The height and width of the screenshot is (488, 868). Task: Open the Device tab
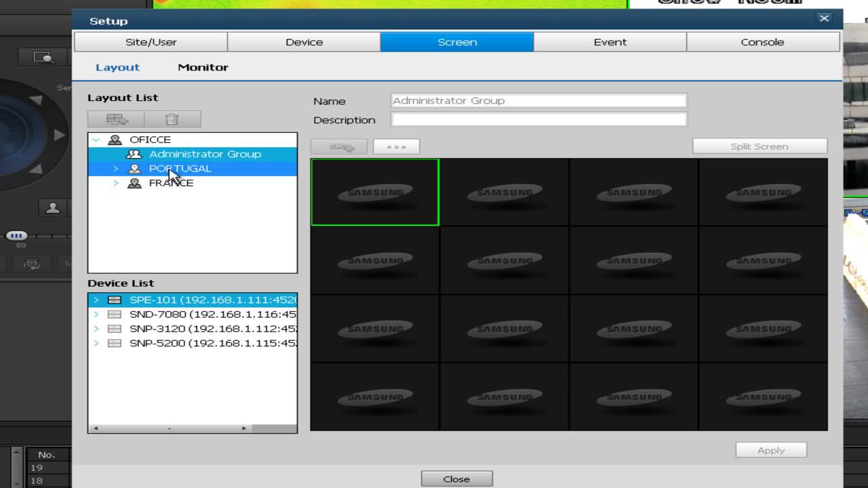[304, 42]
